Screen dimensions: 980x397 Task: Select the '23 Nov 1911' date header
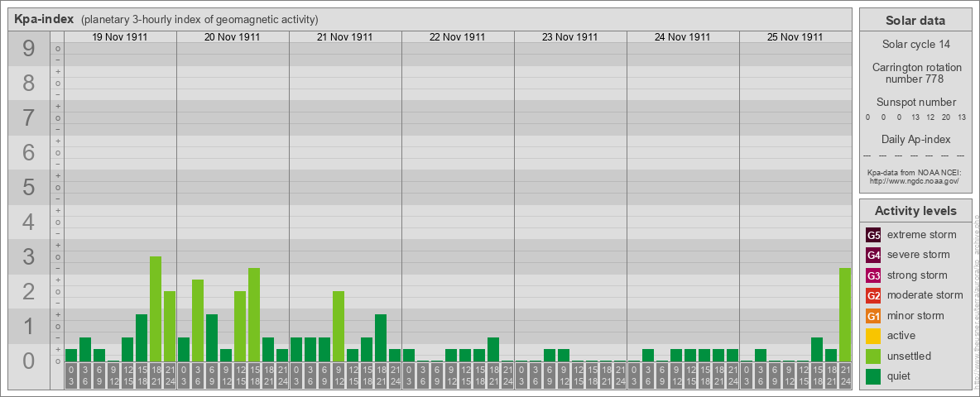pyautogui.click(x=570, y=37)
